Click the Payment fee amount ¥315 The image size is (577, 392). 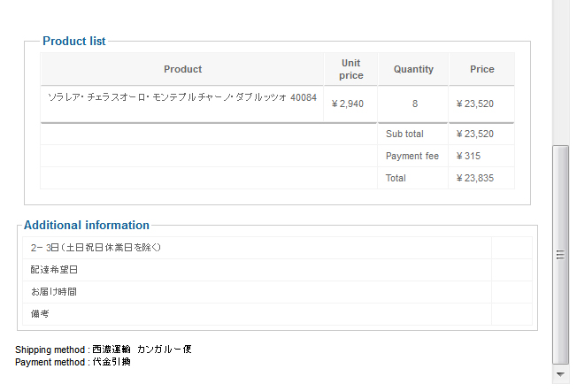468,156
